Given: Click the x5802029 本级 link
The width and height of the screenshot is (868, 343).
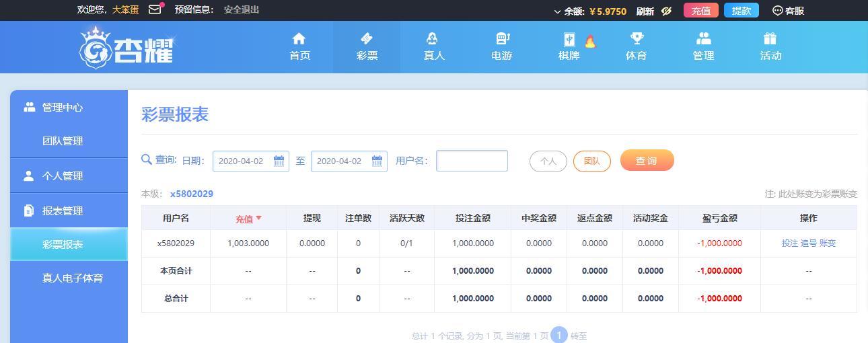Looking at the screenshot, I should point(191,194).
